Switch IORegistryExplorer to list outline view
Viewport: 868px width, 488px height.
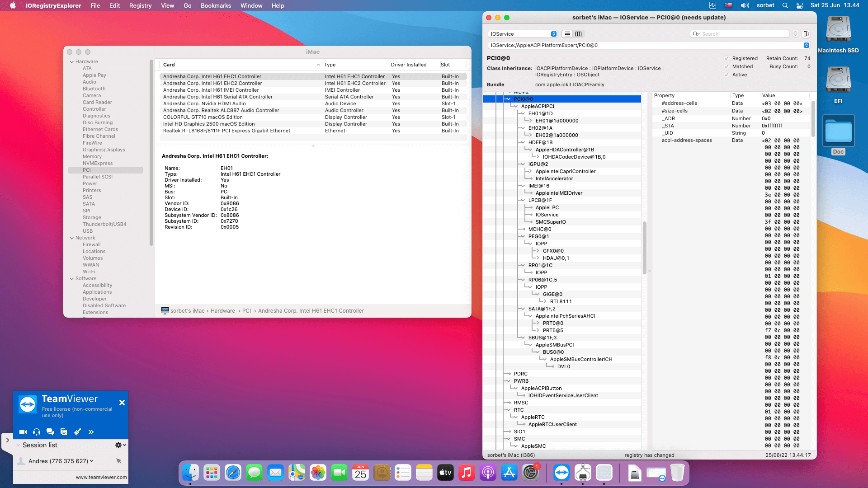pyautogui.click(x=567, y=34)
